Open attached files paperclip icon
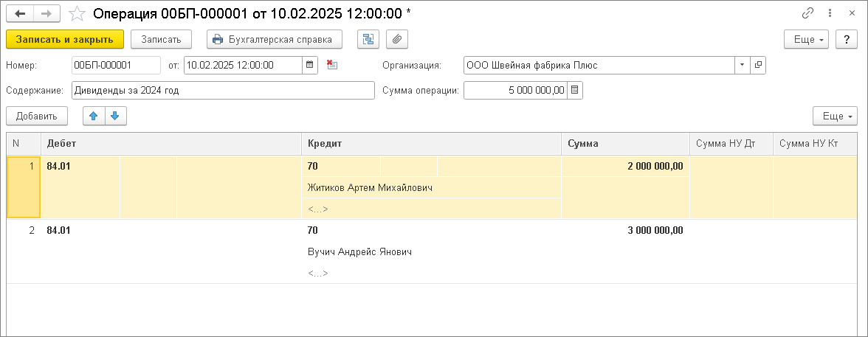868x337 pixels. 396,39
